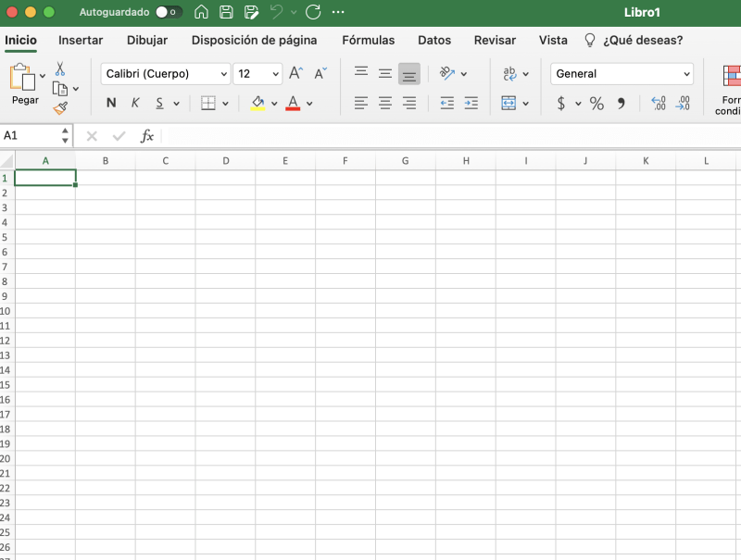Open the font size 12 dropdown
Screen dimensions: 741x560
point(257,74)
